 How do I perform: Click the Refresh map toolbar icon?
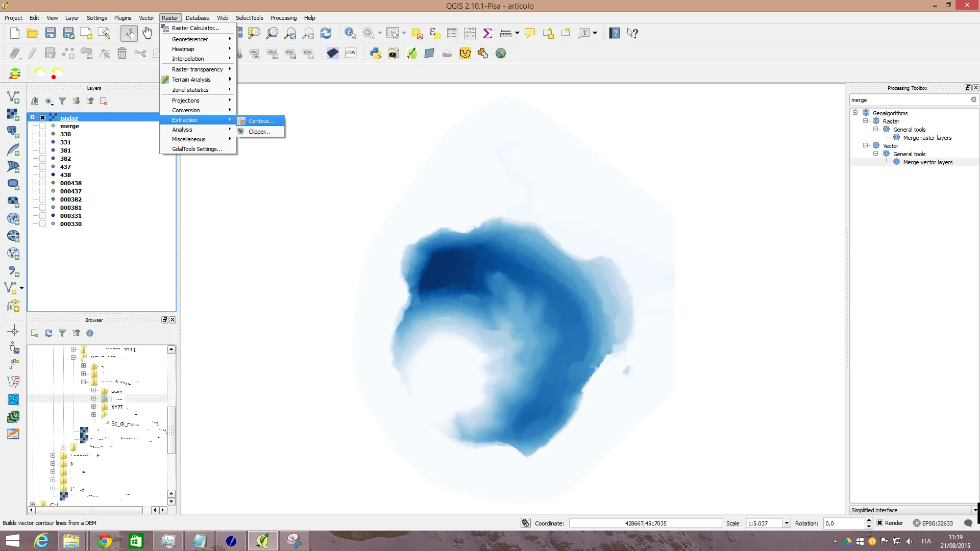coord(326,33)
